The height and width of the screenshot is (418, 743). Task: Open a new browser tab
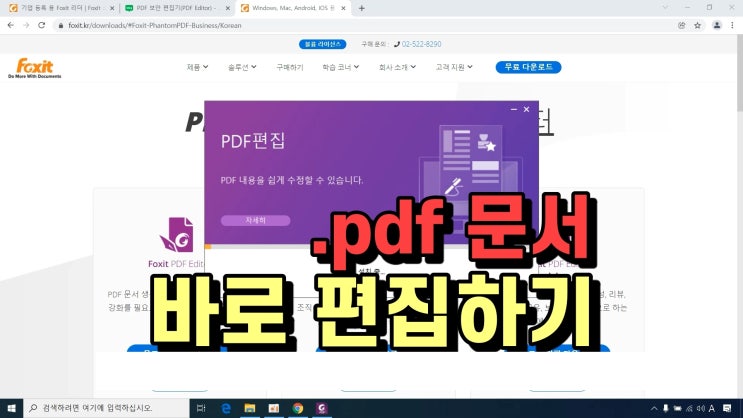pyautogui.click(x=362, y=8)
